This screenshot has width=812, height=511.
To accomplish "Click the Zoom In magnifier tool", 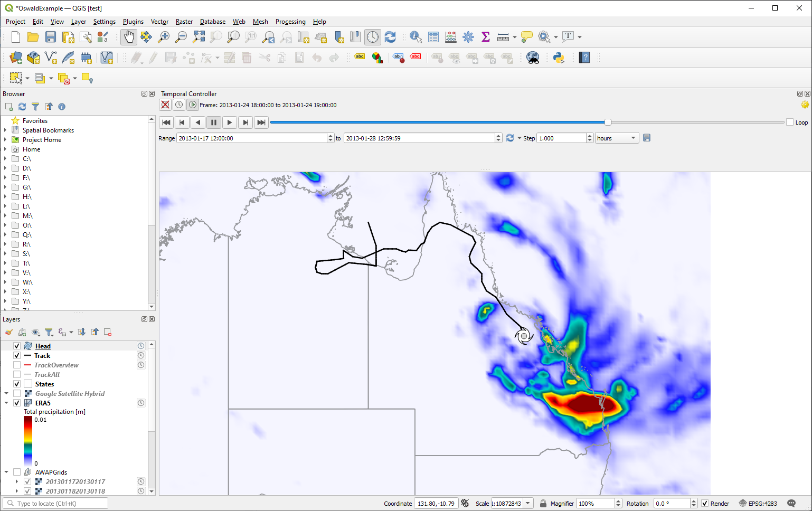I will [164, 37].
